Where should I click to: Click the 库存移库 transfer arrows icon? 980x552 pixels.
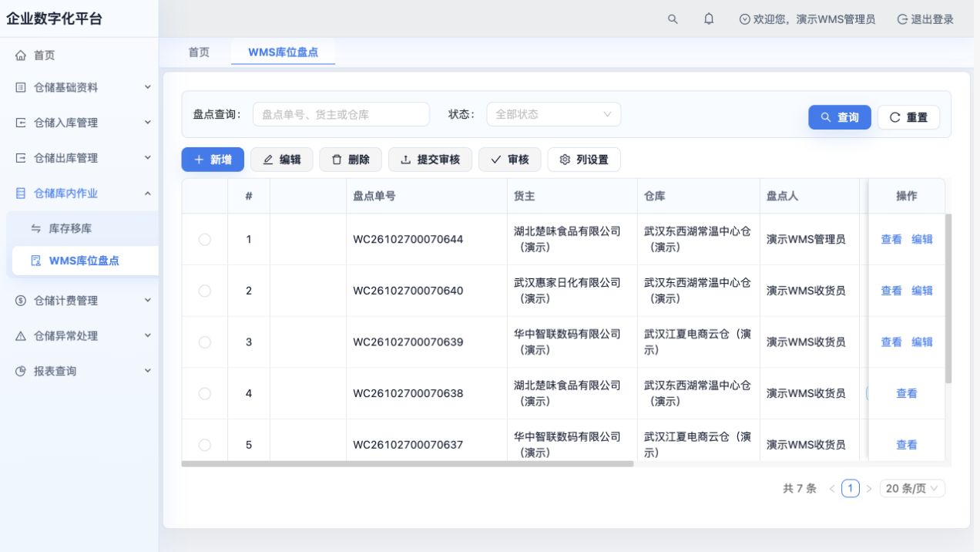click(36, 229)
